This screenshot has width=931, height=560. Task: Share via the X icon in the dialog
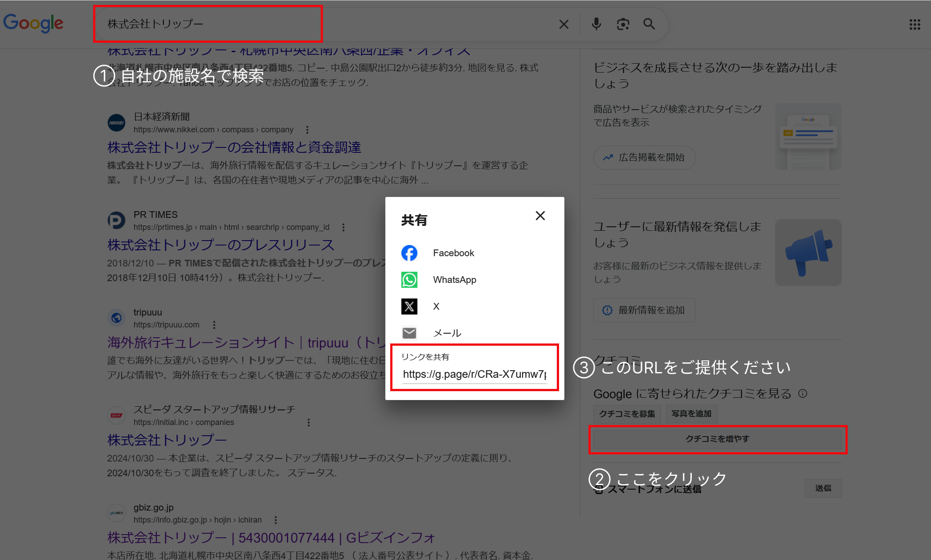(x=409, y=307)
